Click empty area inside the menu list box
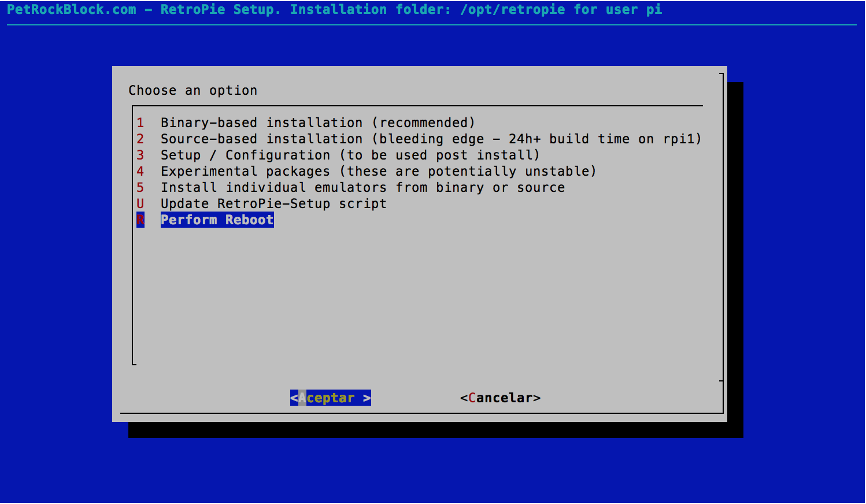This screenshot has width=866, height=504. click(416, 295)
